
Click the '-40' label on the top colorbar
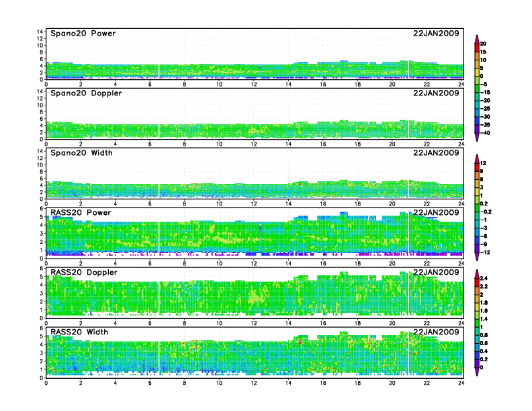[485, 133]
